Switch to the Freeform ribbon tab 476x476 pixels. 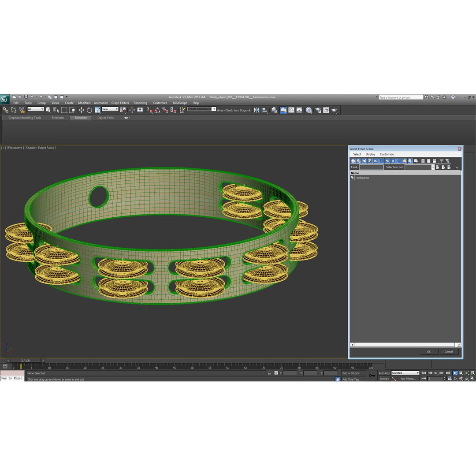[58, 118]
